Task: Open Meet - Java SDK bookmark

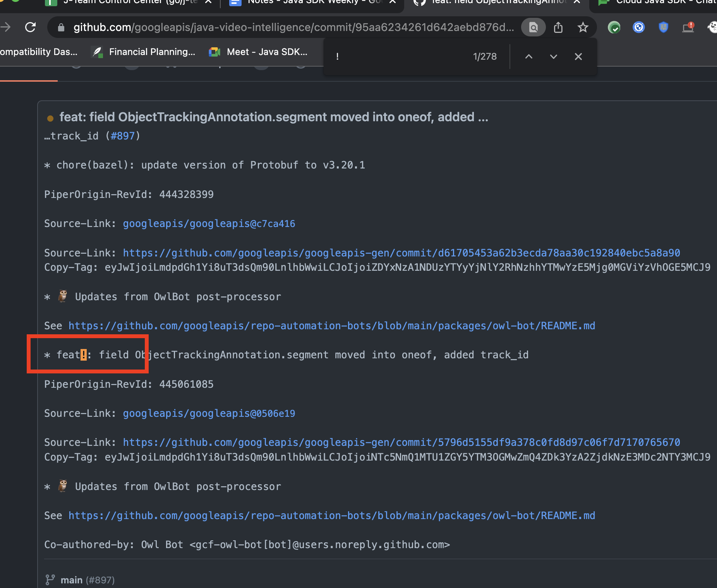Action: (x=258, y=52)
